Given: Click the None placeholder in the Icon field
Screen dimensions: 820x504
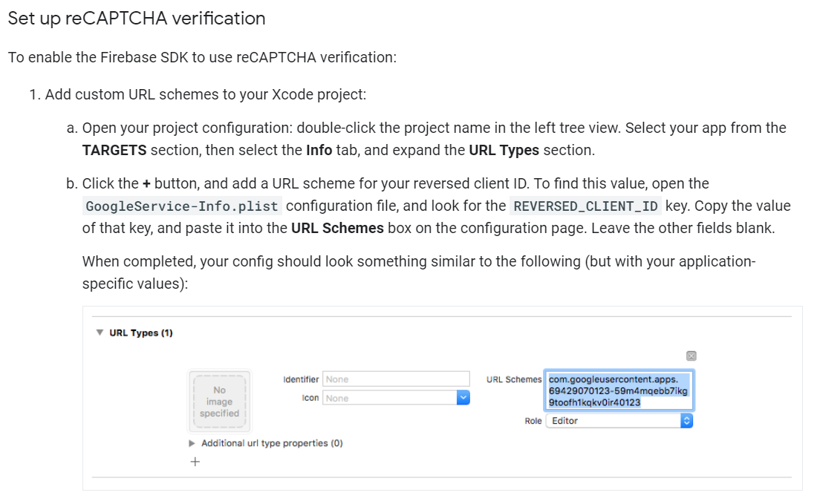Looking at the screenshot, I should [x=342, y=398].
